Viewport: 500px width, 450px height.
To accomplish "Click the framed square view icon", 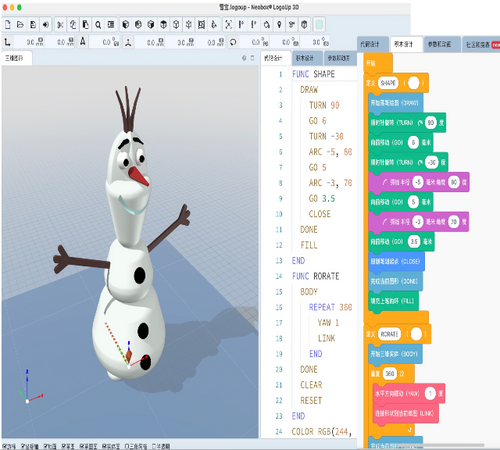I will 202,25.
